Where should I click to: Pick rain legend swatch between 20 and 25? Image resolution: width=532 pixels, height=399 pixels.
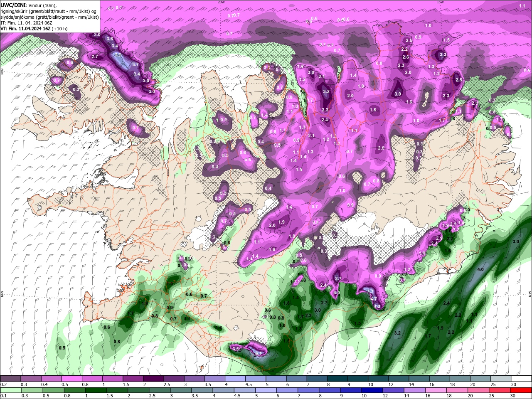click(479, 390)
